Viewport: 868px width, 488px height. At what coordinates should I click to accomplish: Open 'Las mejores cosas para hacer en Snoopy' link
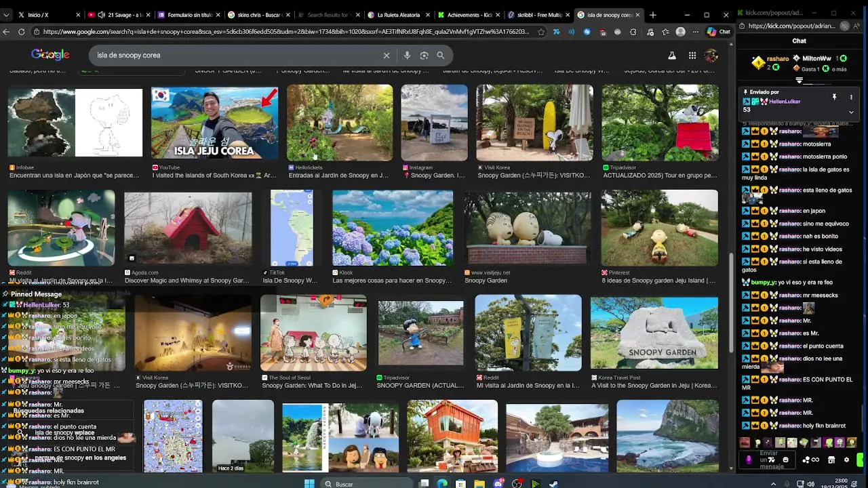[x=392, y=281]
